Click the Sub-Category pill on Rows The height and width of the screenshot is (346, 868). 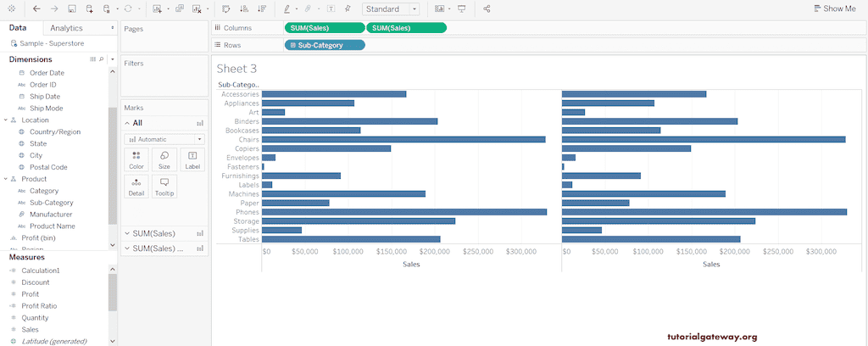[x=325, y=45]
